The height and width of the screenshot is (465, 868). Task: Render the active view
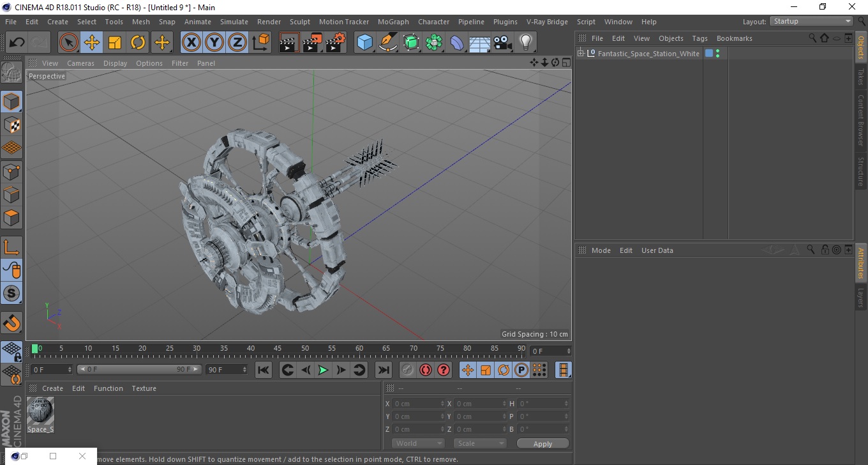tap(289, 43)
